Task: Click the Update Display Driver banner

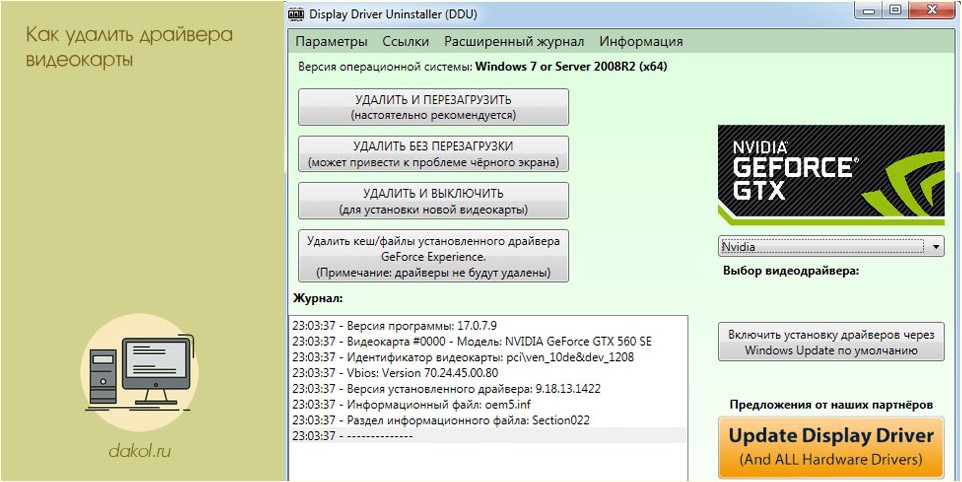Action: pyautogui.click(x=831, y=447)
